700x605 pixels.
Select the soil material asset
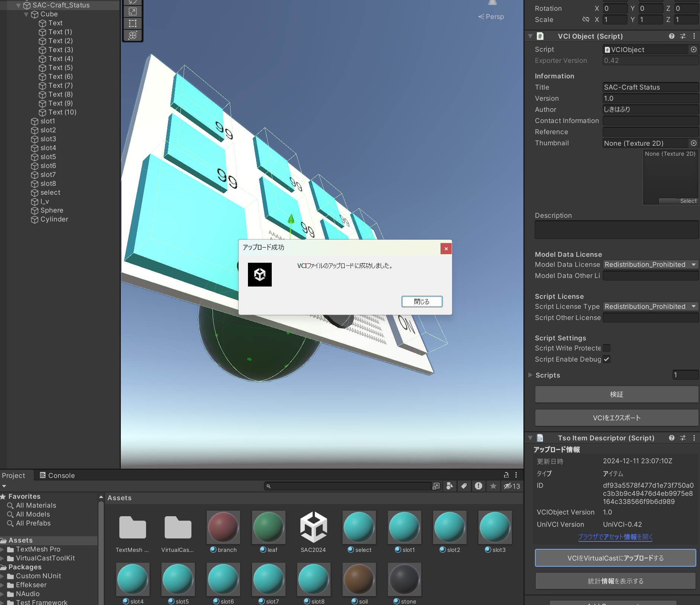pos(359,583)
